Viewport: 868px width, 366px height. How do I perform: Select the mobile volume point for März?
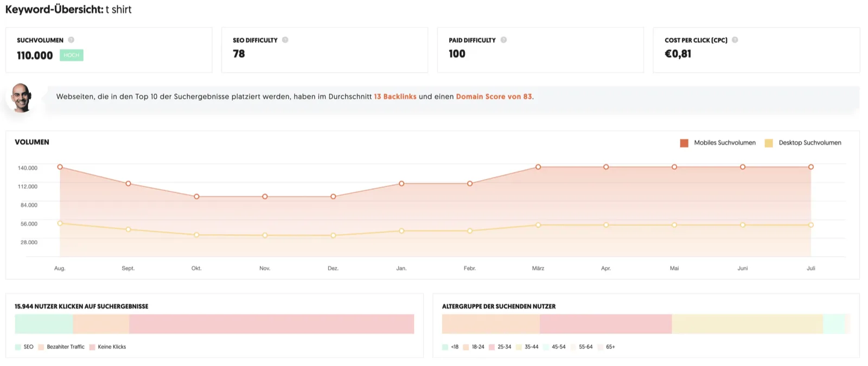[538, 167]
